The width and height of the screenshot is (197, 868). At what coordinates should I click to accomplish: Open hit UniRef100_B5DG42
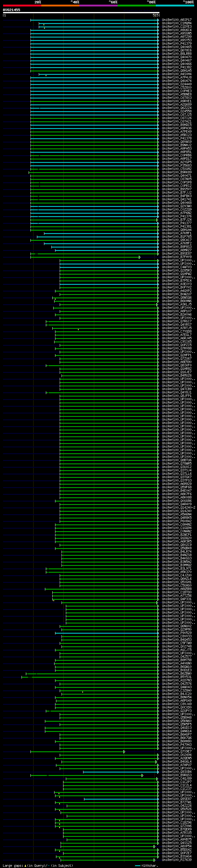click(x=176, y=850)
